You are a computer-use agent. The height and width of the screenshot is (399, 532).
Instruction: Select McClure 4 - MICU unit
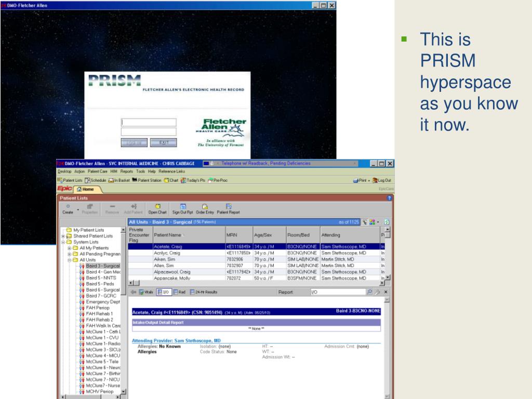(103, 355)
